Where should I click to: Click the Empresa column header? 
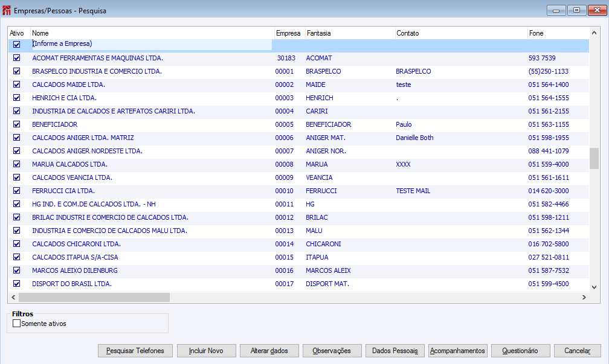290,33
